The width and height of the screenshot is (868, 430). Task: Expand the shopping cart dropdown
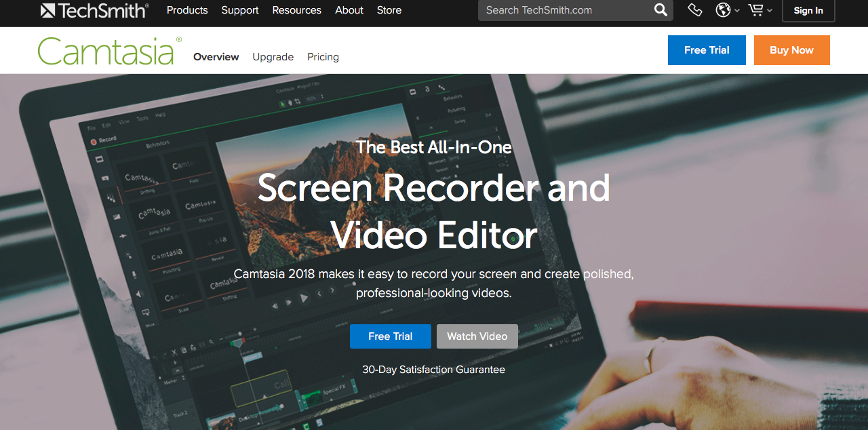point(759,10)
